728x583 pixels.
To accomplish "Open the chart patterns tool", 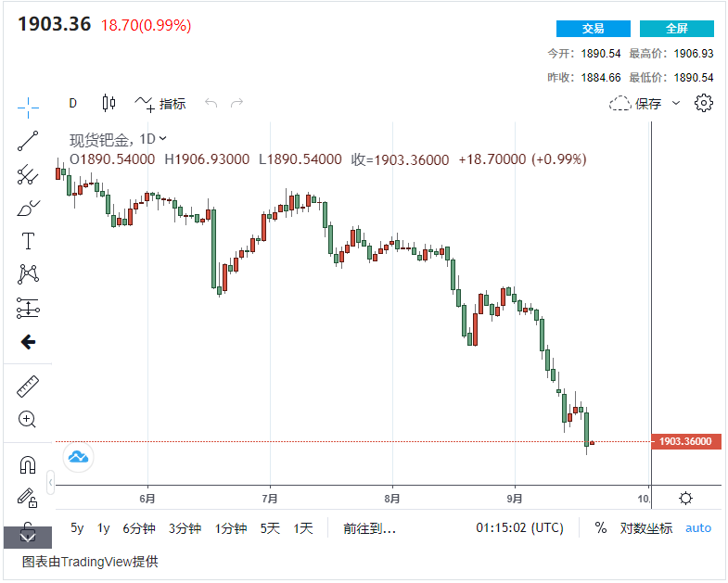I will [28, 274].
